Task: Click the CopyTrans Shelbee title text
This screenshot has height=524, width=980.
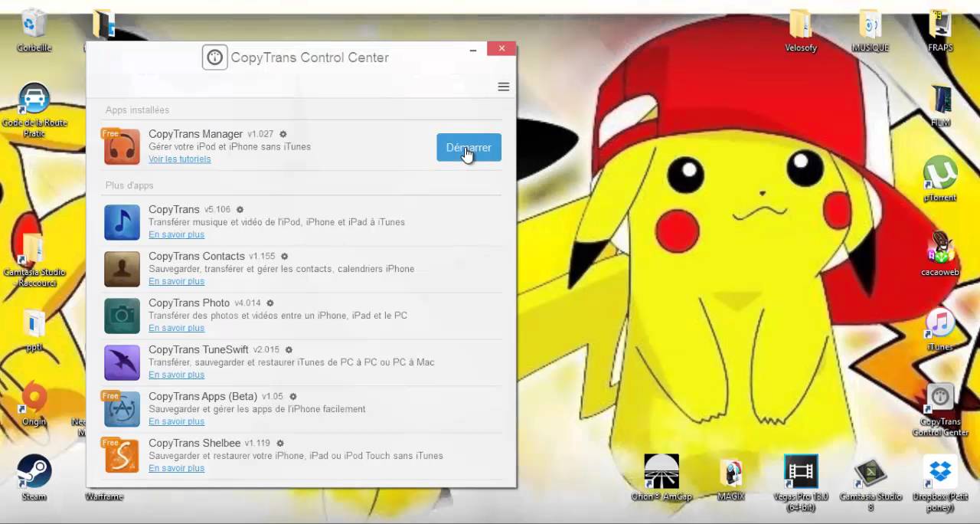Action: 194,443
